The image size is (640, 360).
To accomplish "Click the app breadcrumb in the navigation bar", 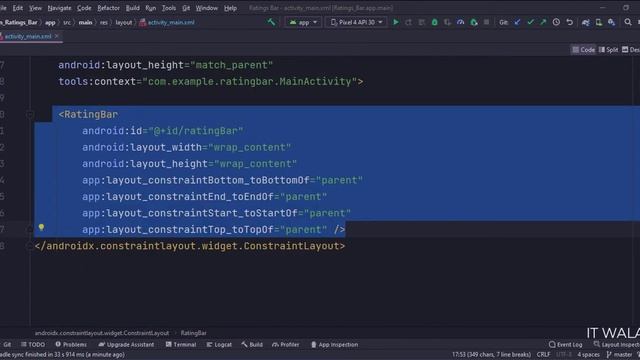I will [50, 22].
